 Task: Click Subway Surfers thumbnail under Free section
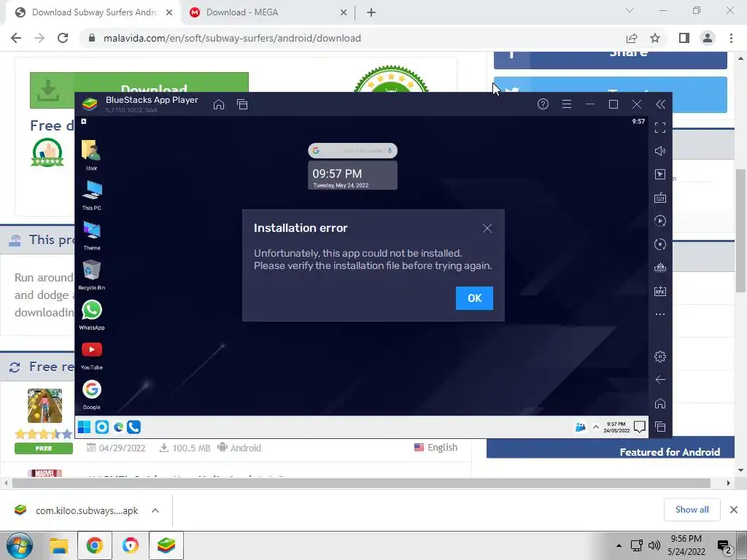click(44, 405)
